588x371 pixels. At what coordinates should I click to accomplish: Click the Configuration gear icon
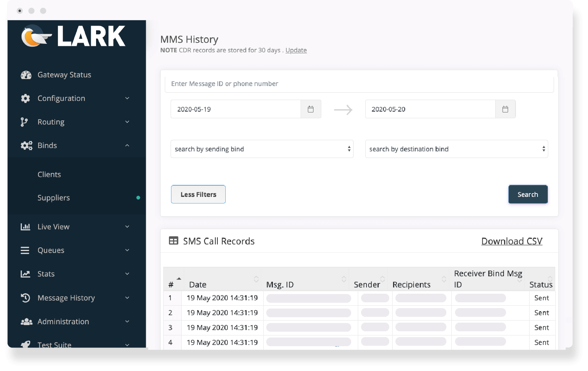point(26,98)
